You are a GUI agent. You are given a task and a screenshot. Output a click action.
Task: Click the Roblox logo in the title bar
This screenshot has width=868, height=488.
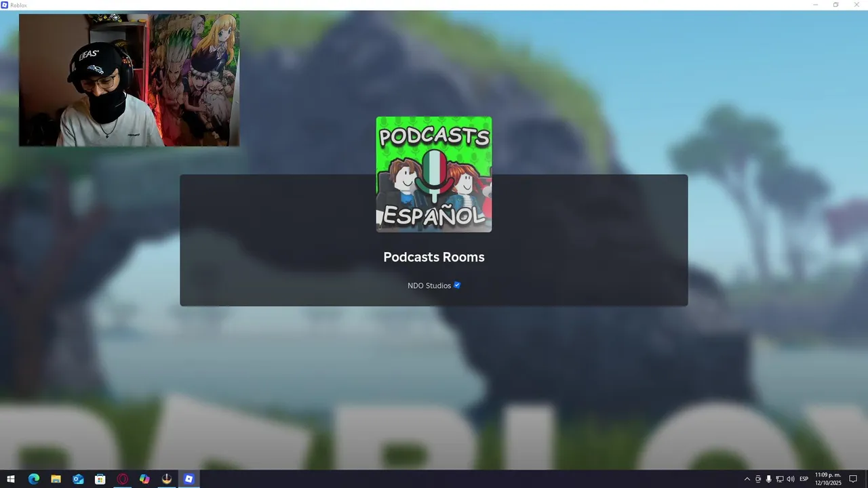pos(5,5)
